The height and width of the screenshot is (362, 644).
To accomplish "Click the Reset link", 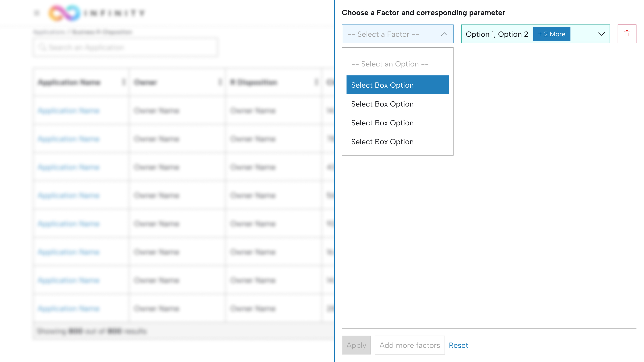I will pyautogui.click(x=458, y=345).
